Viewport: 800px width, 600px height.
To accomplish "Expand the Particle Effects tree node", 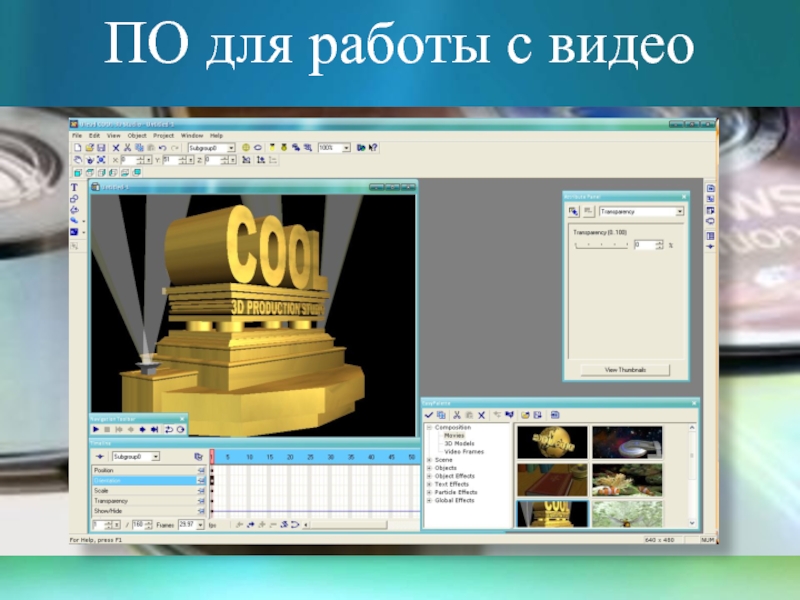I will click(429, 492).
